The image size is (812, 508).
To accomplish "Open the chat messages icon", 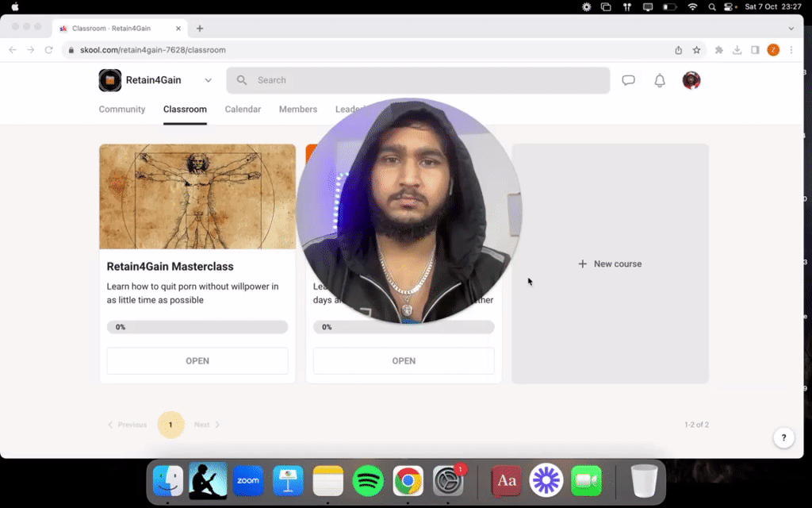I will [628, 80].
